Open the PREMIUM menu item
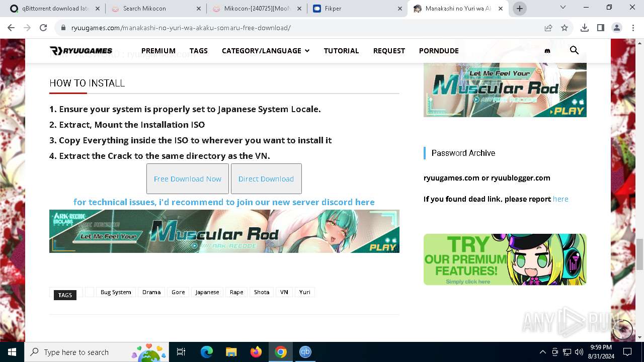This screenshot has height=362, width=644. pyautogui.click(x=158, y=51)
